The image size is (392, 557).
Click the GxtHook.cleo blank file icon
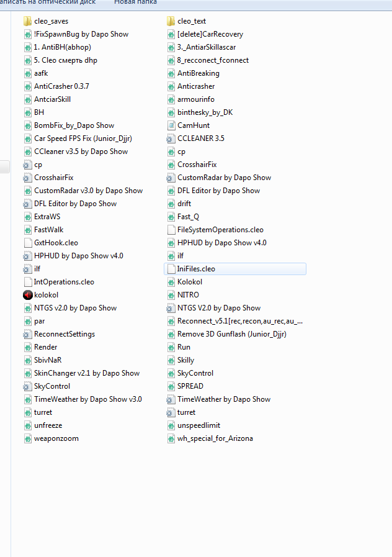27,243
